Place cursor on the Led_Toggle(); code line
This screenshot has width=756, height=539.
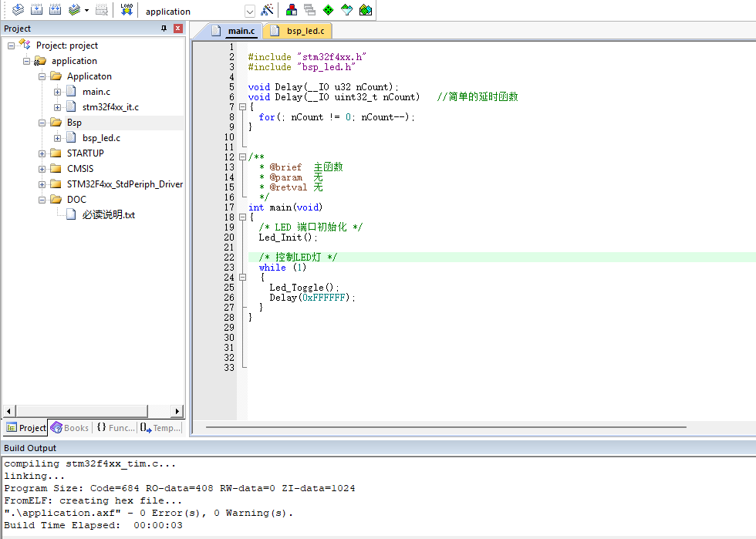[x=304, y=288]
